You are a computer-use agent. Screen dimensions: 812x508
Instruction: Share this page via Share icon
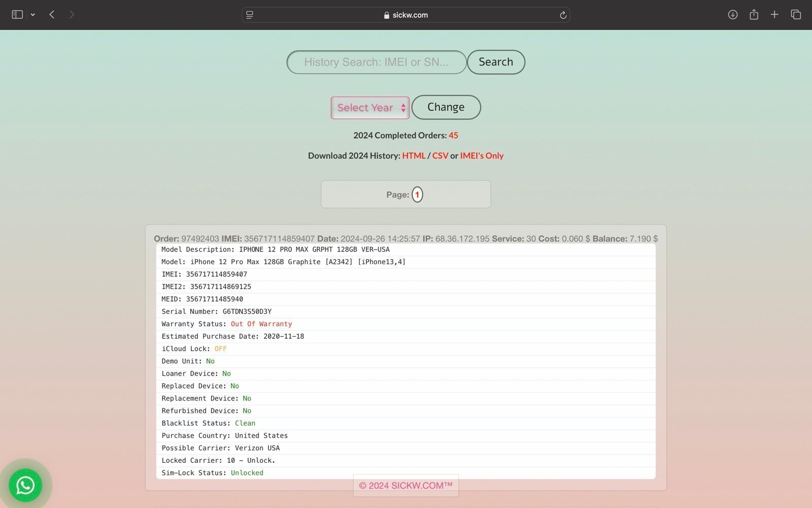tap(754, 15)
